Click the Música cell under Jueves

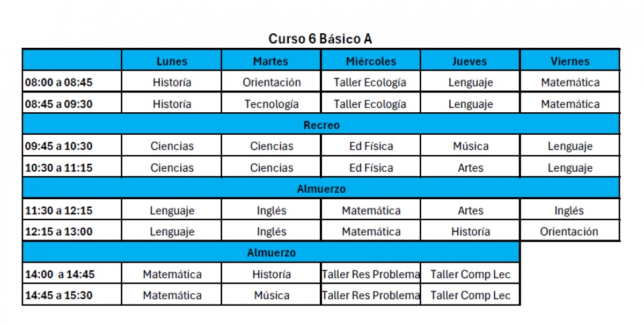pyautogui.click(x=470, y=146)
